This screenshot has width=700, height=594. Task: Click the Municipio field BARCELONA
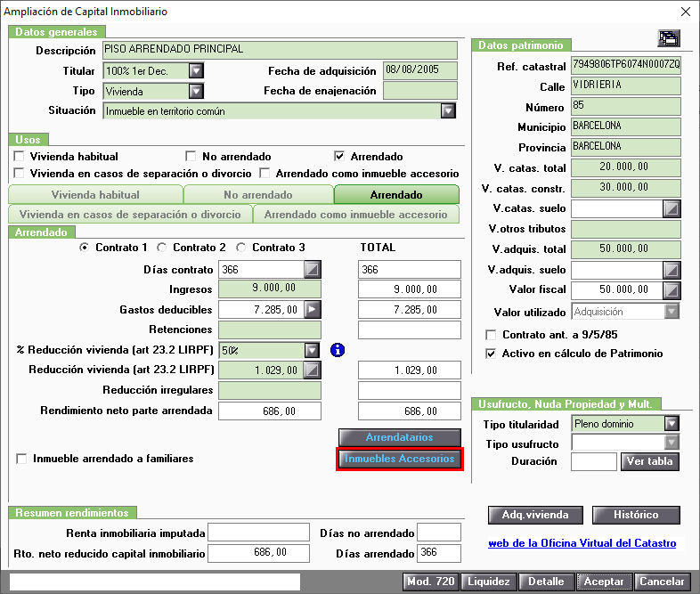(626, 126)
